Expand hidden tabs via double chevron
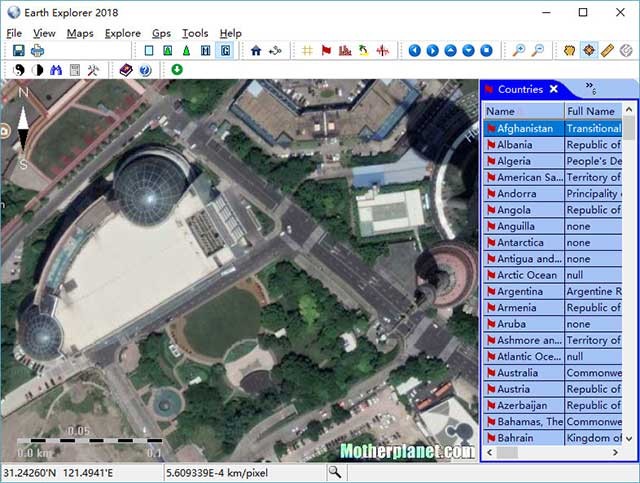Screen dimensions: 640x483 click(x=590, y=88)
